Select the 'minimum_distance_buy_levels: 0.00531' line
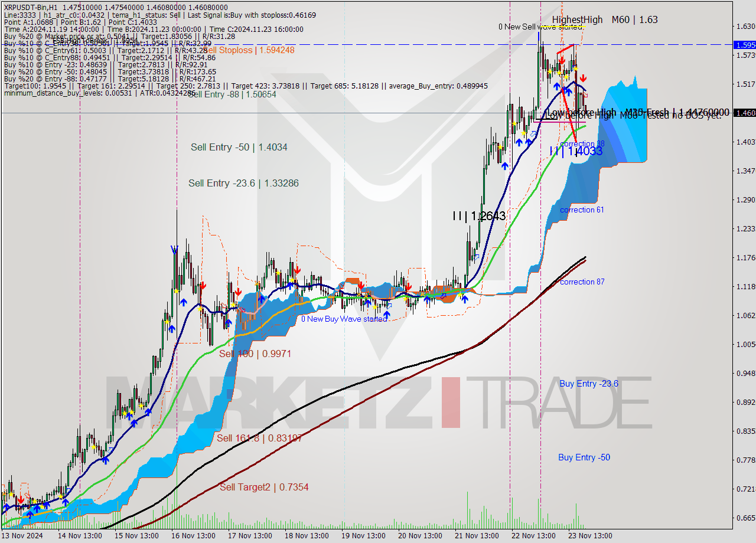756x543 pixels. point(99,93)
